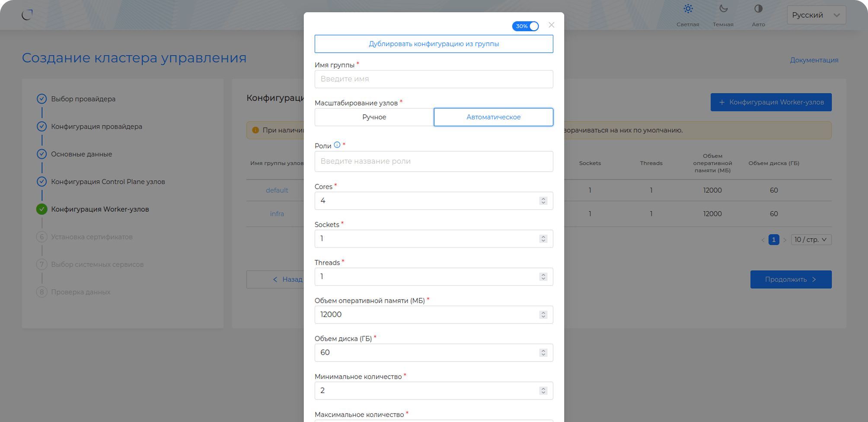Open the 10 / стр. page size dropdown
868x422 pixels.
pyautogui.click(x=811, y=240)
